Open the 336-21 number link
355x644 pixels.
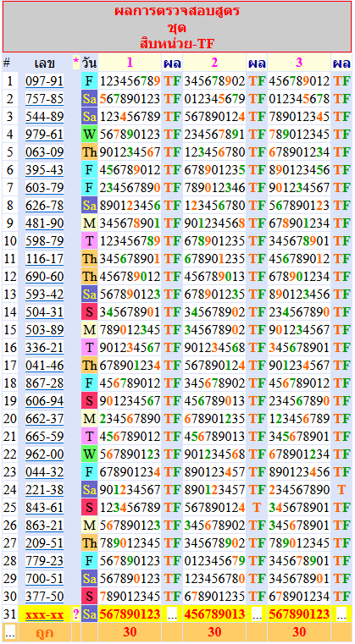click(x=44, y=348)
